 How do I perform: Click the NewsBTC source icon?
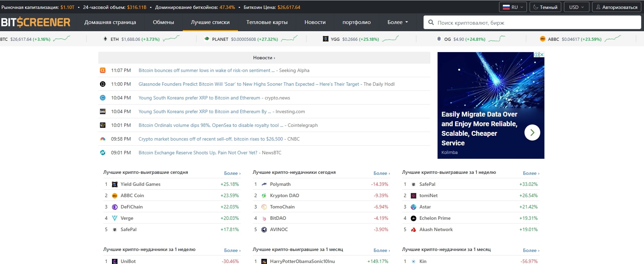[103, 153]
